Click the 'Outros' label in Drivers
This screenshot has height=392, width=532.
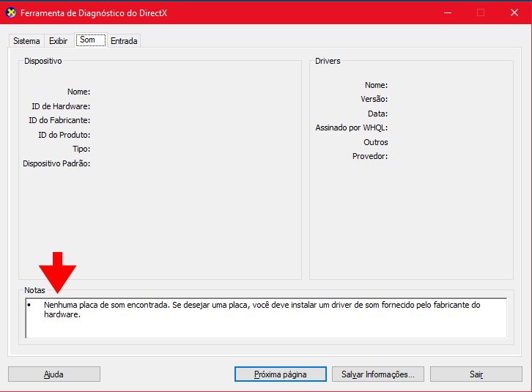pyautogui.click(x=376, y=142)
